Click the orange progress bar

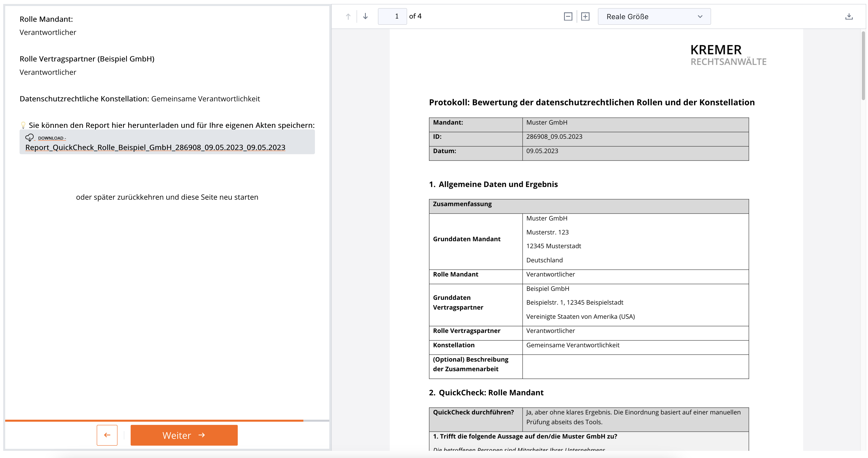click(154, 420)
